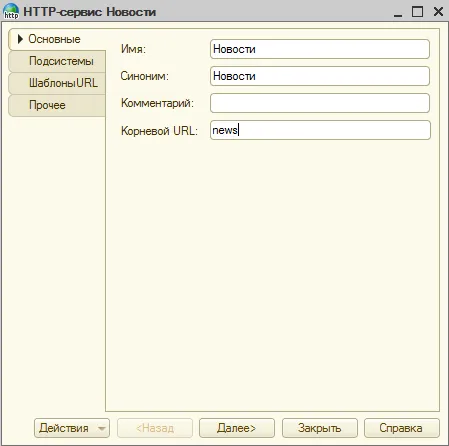Click the Корневой URL: label
Screen dimensions: 449x446
tap(159, 131)
